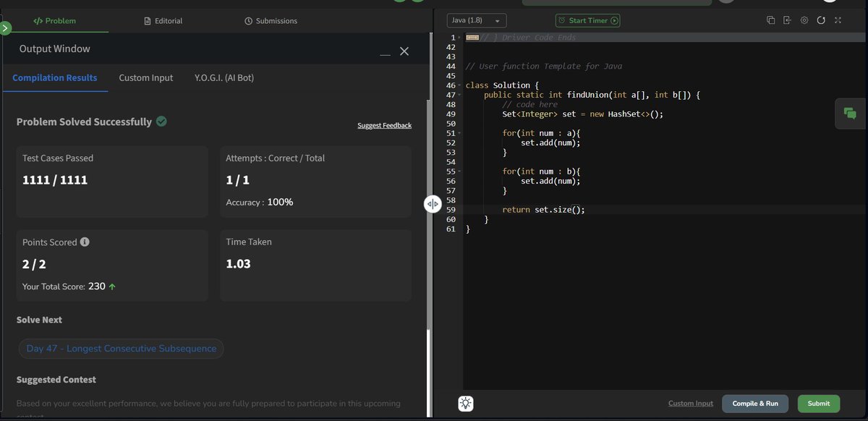Viewport: 868px width, 421px height.
Task: Click the return set.size(); code line
Action: coord(543,209)
